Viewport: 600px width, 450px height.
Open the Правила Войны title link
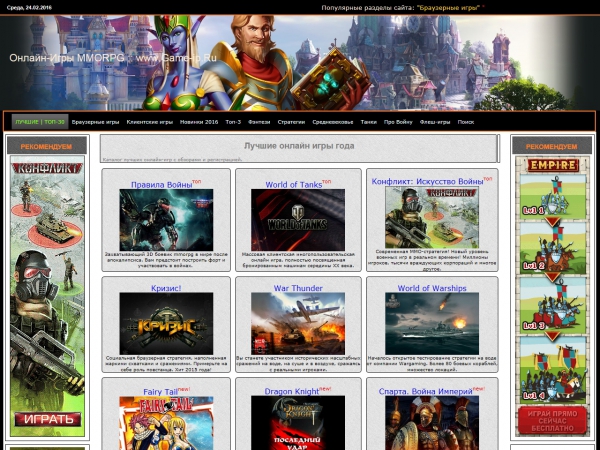point(161,184)
